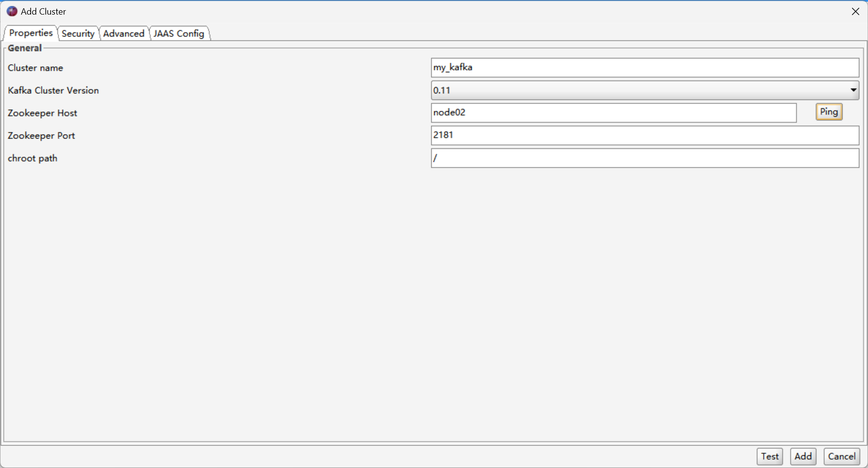Open the Advanced tab
Screen dimensions: 868x468
click(124, 34)
